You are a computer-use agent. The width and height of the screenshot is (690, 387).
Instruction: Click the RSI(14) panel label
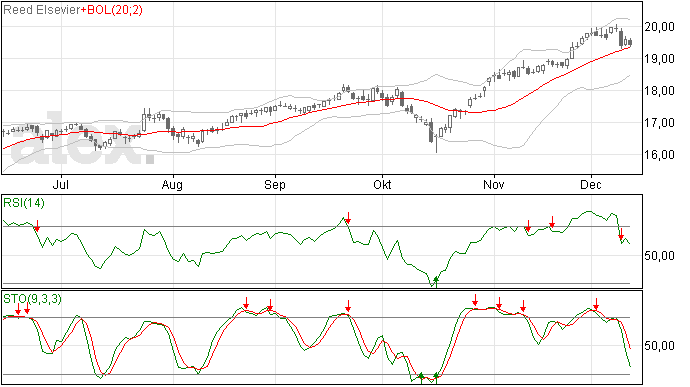click(24, 203)
